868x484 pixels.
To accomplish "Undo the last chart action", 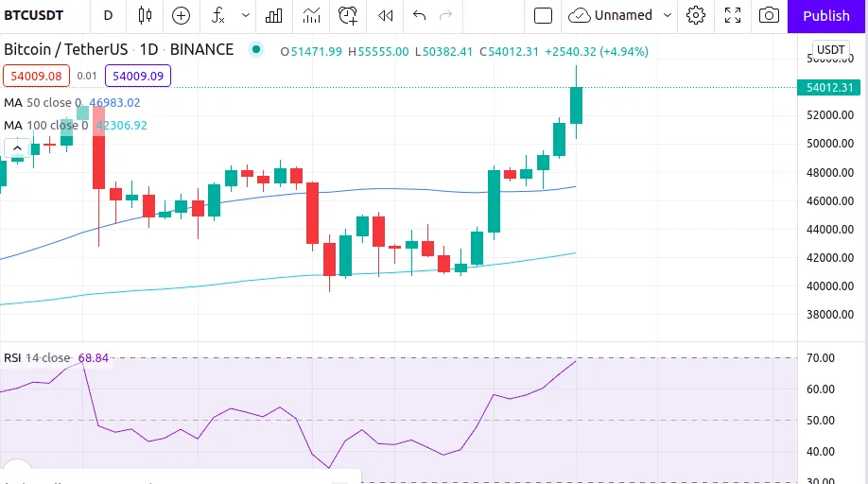I will pos(419,15).
